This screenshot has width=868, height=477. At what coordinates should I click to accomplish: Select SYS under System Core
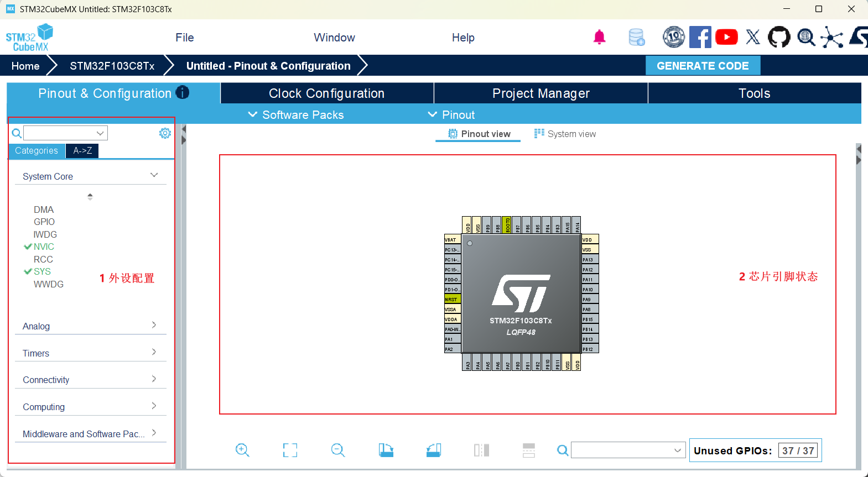tap(42, 271)
